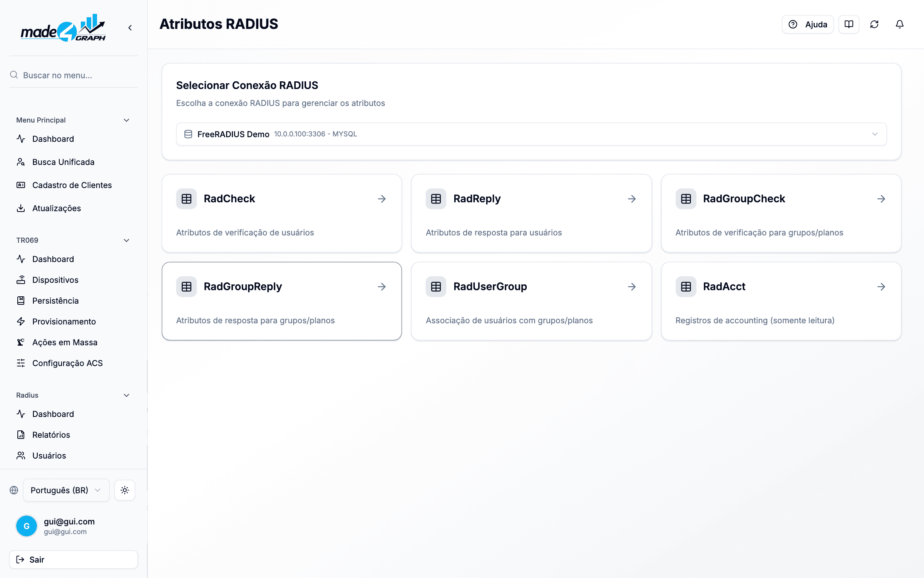
Task: Click 'Atributos de verificação de usuários' description
Action: tap(245, 232)
